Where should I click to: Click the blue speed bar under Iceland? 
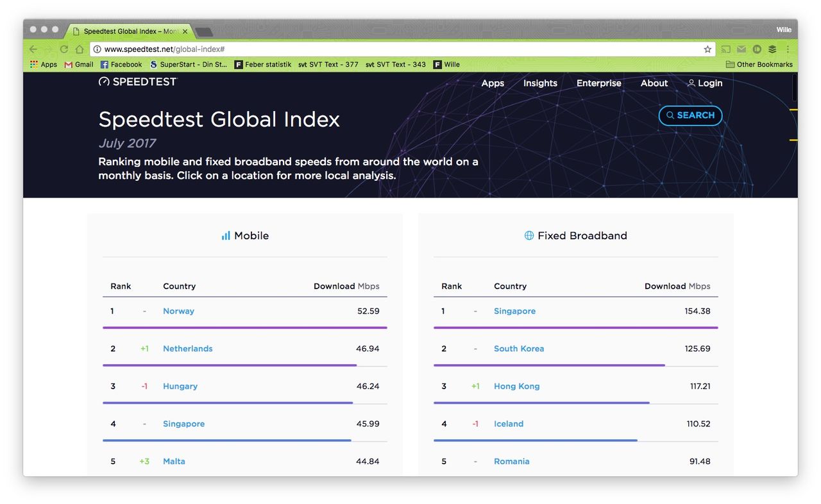536,441
